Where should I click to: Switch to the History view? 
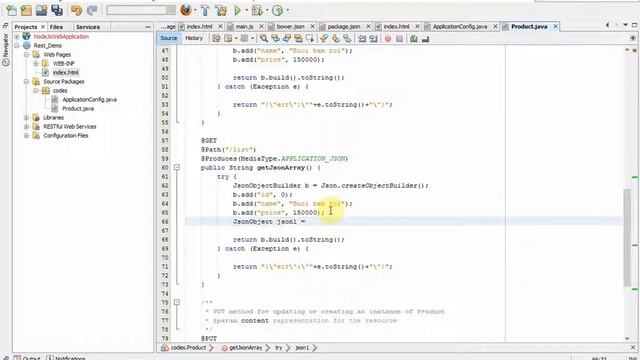click(x=194, y=38)
